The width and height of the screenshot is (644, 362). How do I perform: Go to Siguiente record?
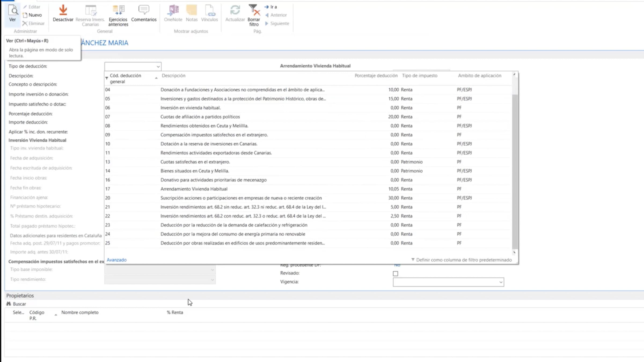click(277, 23)
